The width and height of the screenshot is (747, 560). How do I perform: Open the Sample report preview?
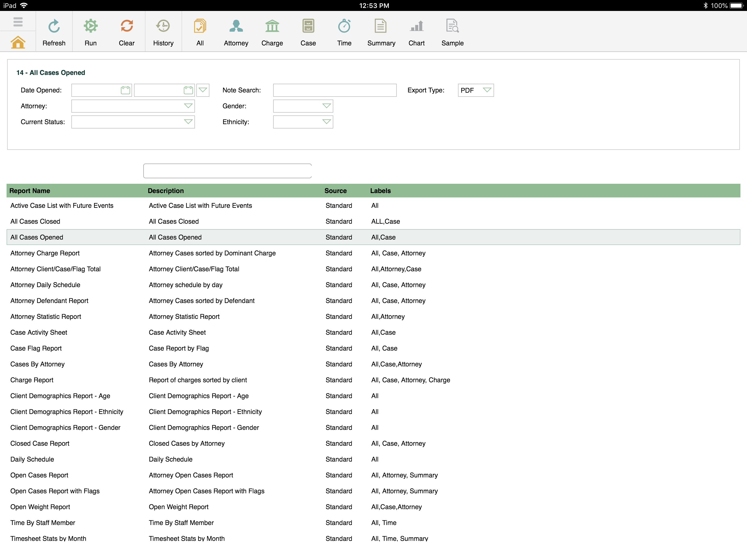[453, 33]
